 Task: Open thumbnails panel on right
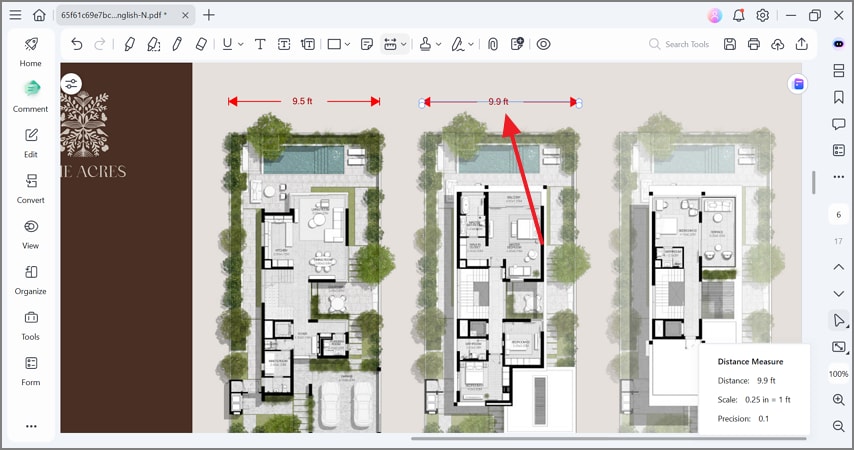click(839, 70)
